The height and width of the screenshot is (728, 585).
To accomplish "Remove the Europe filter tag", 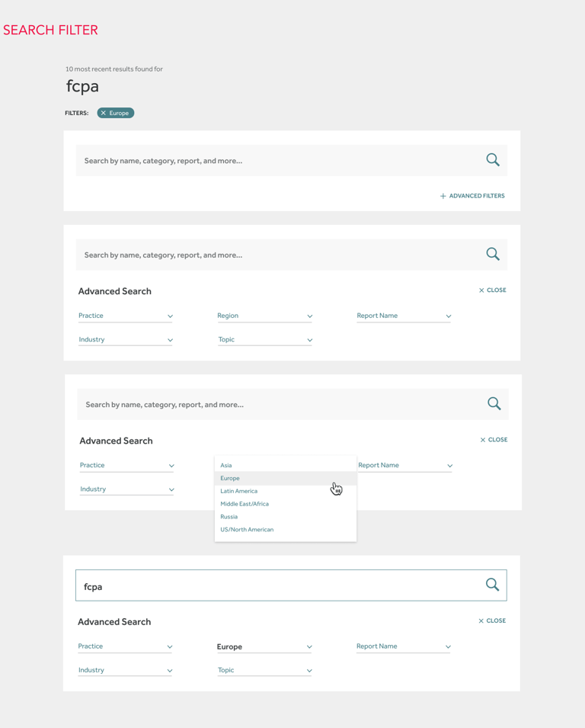I will pos(104,113).
